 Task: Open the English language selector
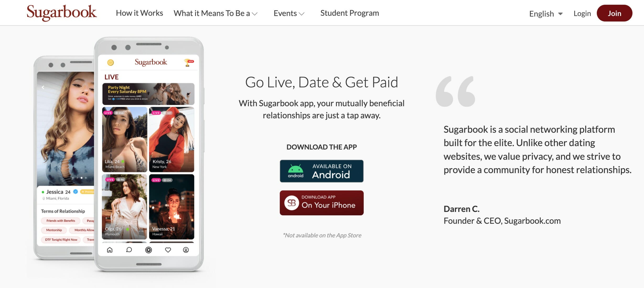(546, 14)
